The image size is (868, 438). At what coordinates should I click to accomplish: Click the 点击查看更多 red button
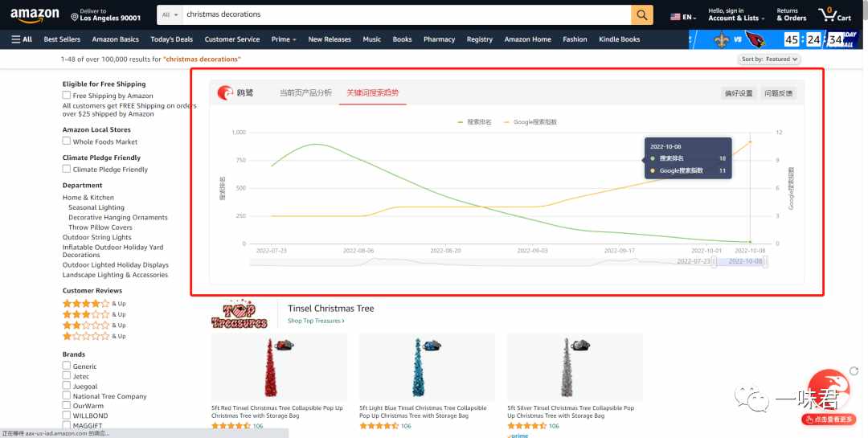829,420
